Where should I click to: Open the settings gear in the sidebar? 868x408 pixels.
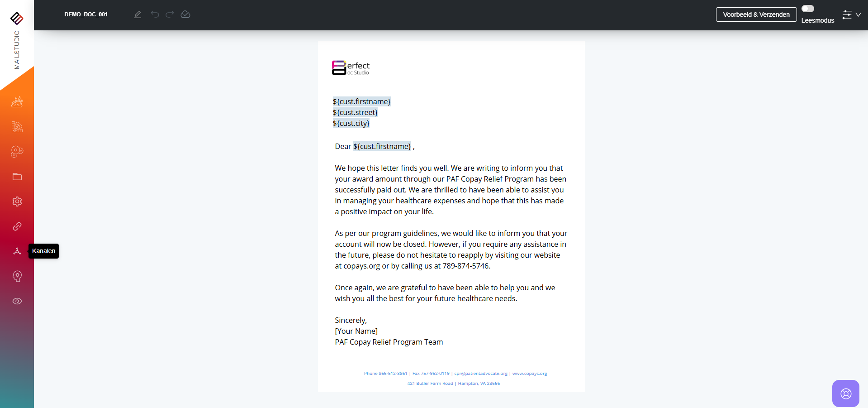pyautogui.click(x=17, y=202)
